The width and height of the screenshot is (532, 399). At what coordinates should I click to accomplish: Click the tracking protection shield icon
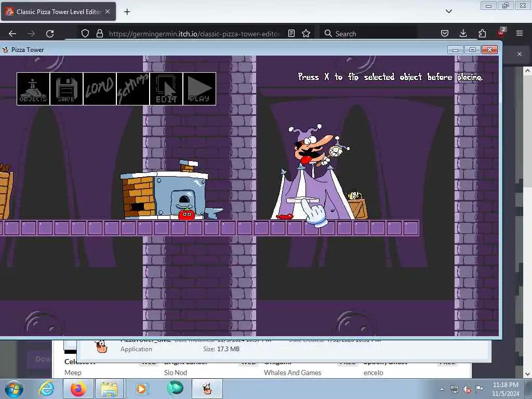click(85, 33)
